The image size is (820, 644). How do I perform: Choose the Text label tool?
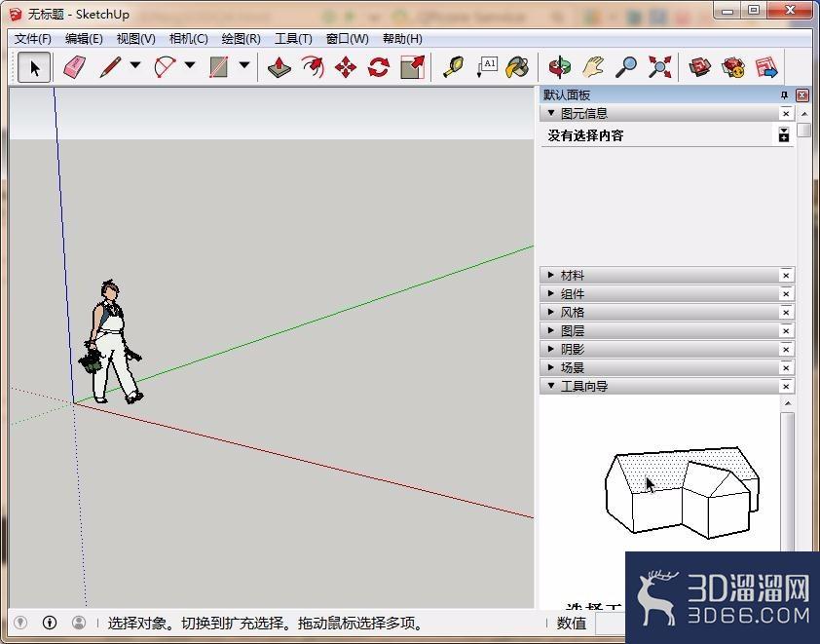click(x=486, y=67)
